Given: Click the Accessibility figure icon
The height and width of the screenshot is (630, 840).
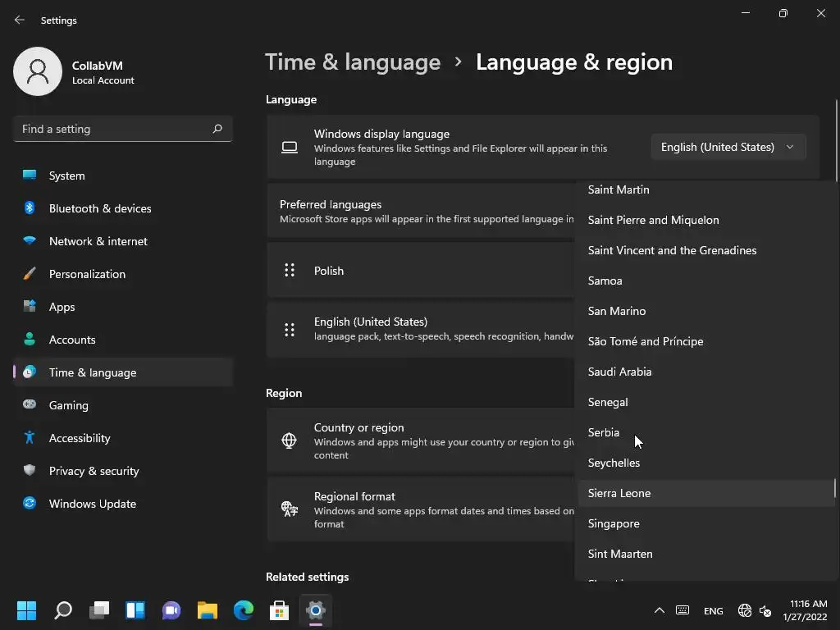Looking at the screenshot, I should [30, 438].
